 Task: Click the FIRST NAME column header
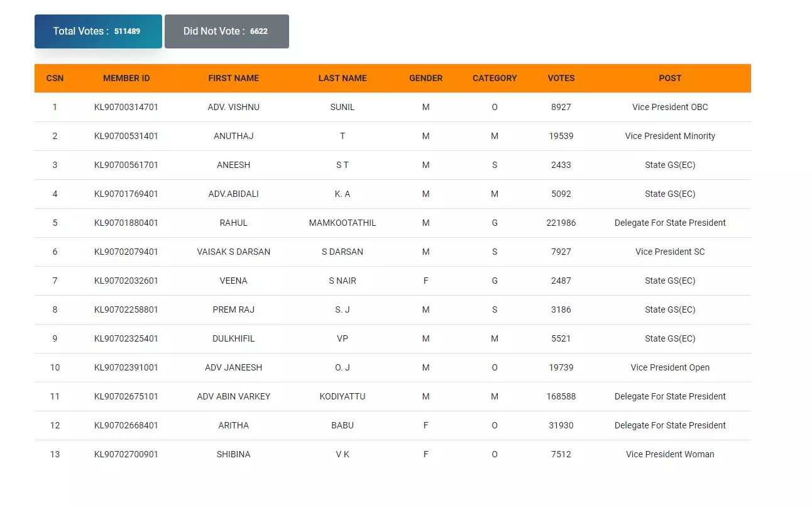coord(233,78)
